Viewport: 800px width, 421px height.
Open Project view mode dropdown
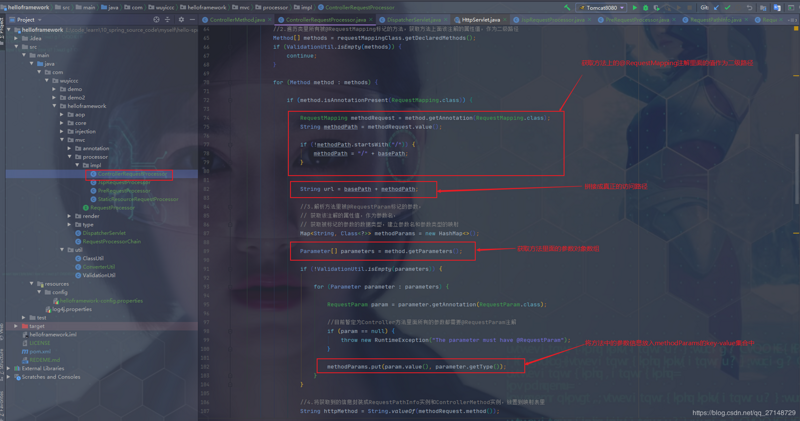coord(39,20)
